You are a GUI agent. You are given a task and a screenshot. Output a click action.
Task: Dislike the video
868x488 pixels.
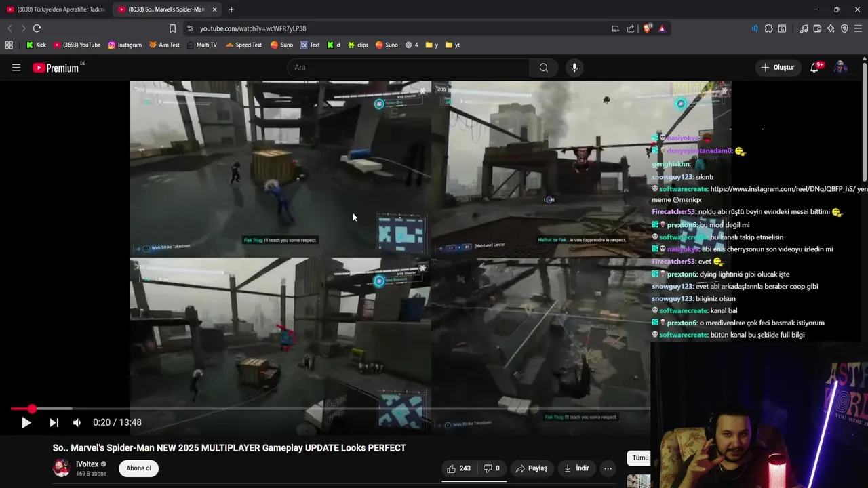(492, 468)
